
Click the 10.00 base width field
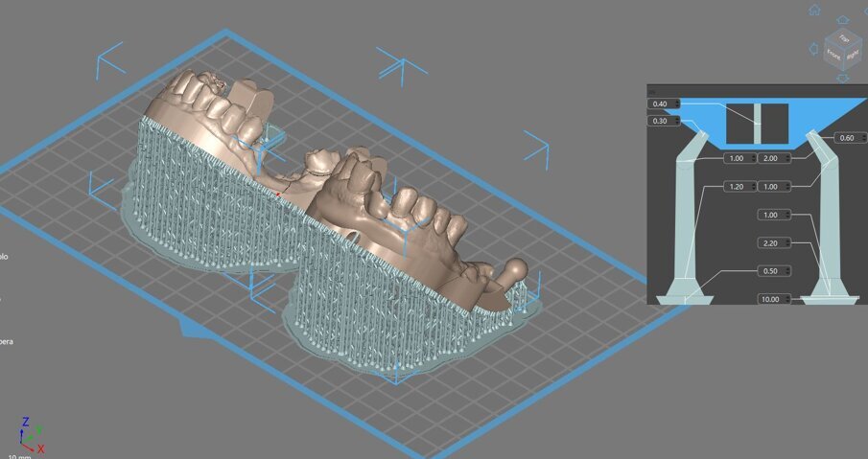click(769, 299)
